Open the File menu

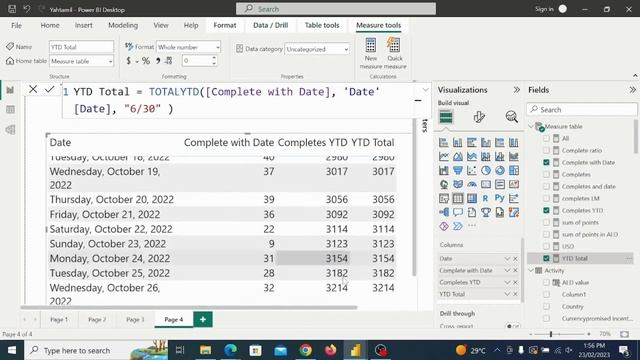click(16, 25)
